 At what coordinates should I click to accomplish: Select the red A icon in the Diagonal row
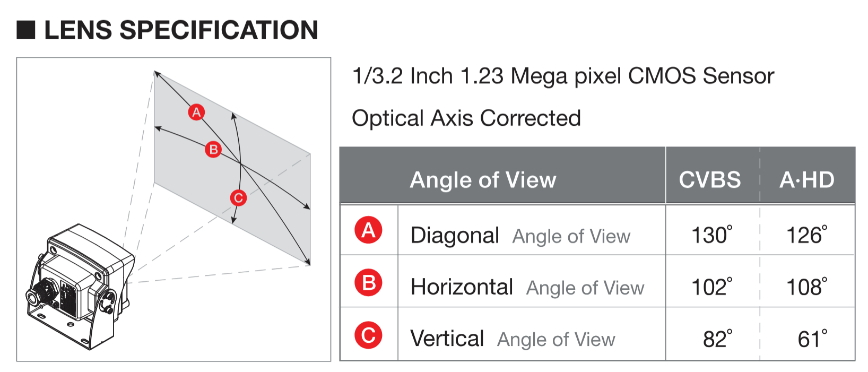point(368,230)
